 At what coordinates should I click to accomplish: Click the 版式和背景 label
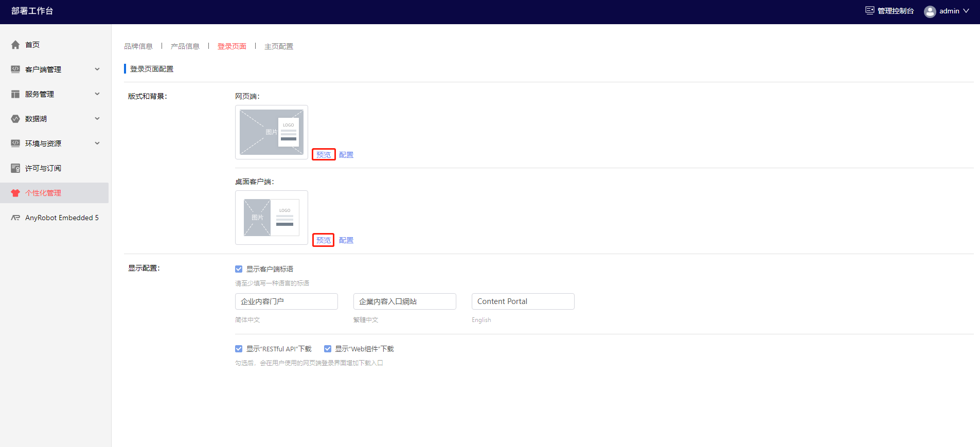(148, 96)
